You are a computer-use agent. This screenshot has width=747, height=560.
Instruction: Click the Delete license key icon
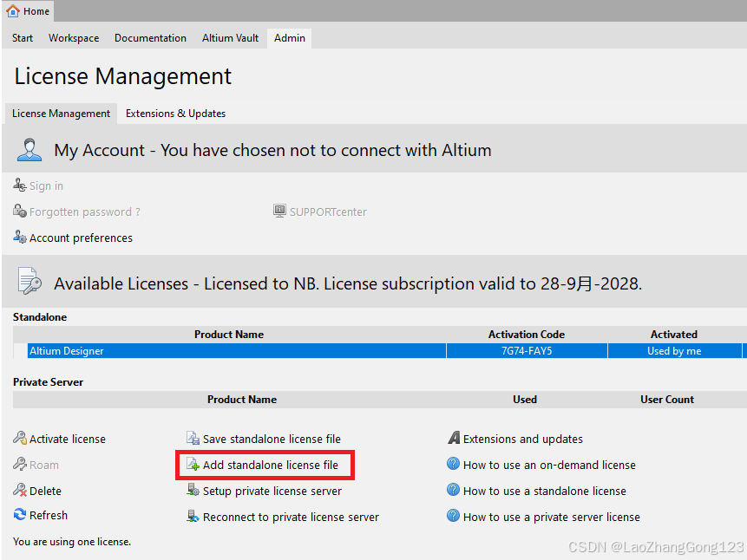coord(20,490)
